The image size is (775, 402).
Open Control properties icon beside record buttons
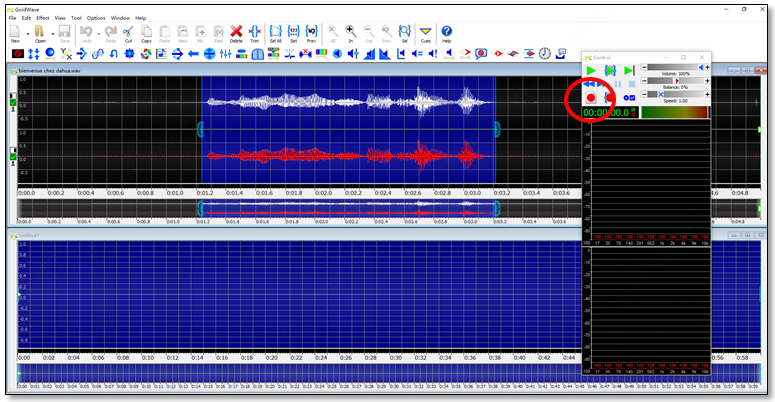pos(629,98)
